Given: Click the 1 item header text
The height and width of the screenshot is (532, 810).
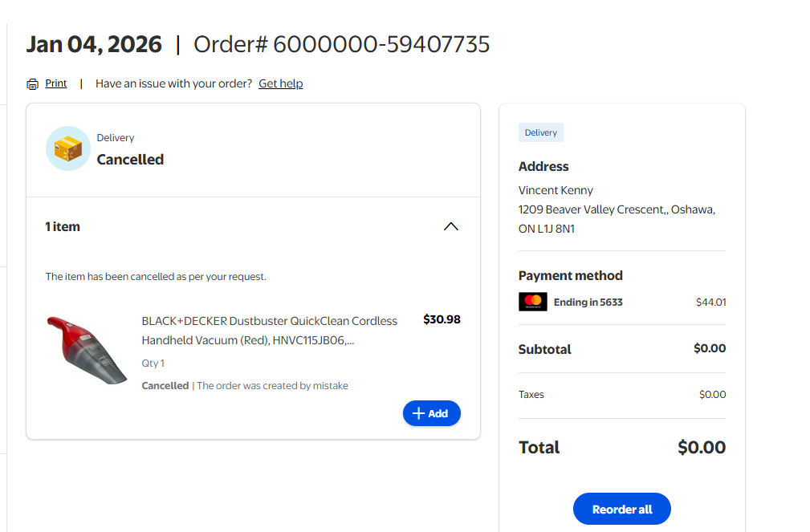Looking at the screenshot, I should coord(63,227).
